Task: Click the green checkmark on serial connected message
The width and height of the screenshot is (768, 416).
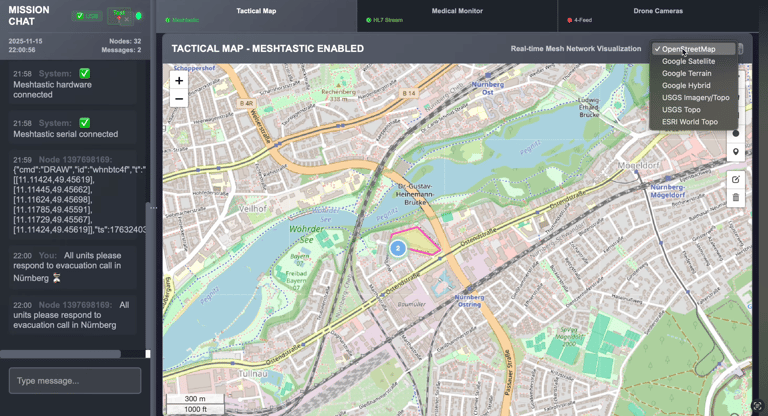Action: (85, 122)
